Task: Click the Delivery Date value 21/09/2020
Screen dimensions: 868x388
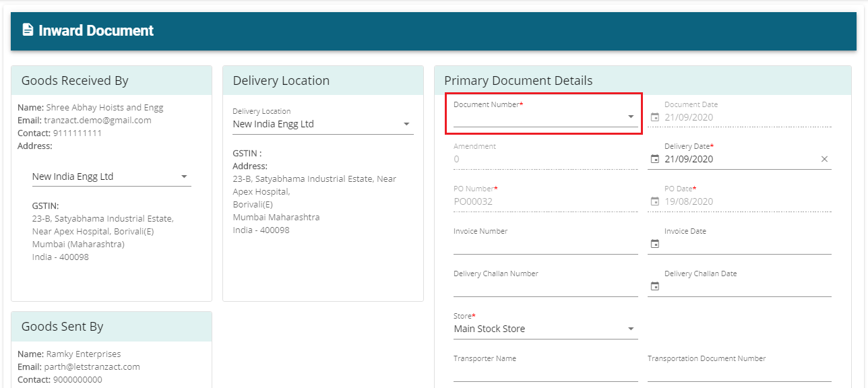Action: point(689,159)
